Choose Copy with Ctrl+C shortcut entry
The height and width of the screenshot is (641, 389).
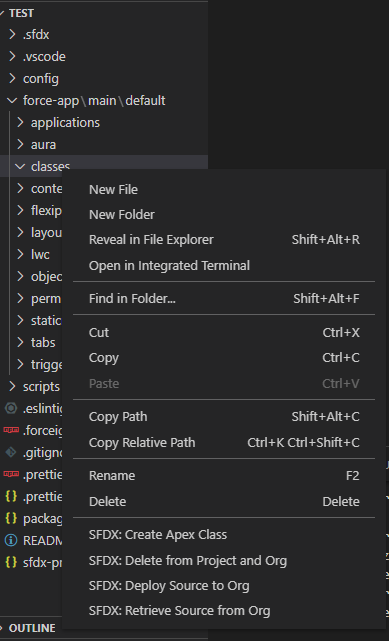tap(224, 358)
